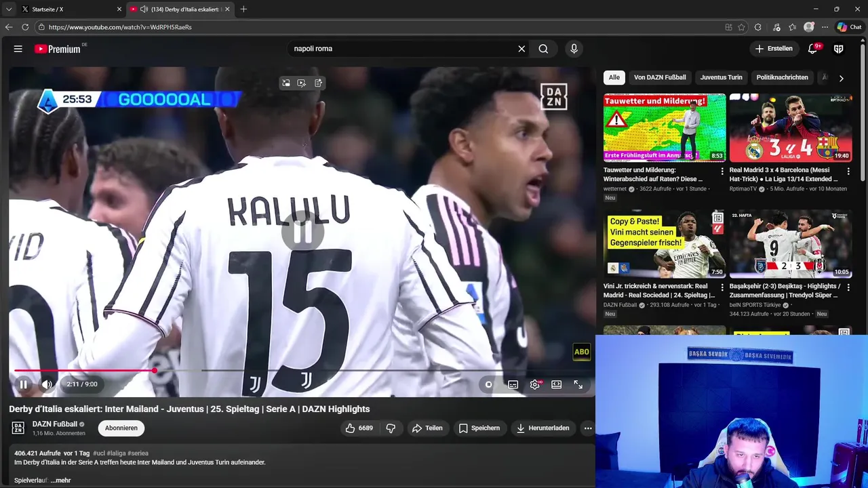The image size is (868, 488).
Task: Switch to theater mode view
Action: (x=556, y=384)
